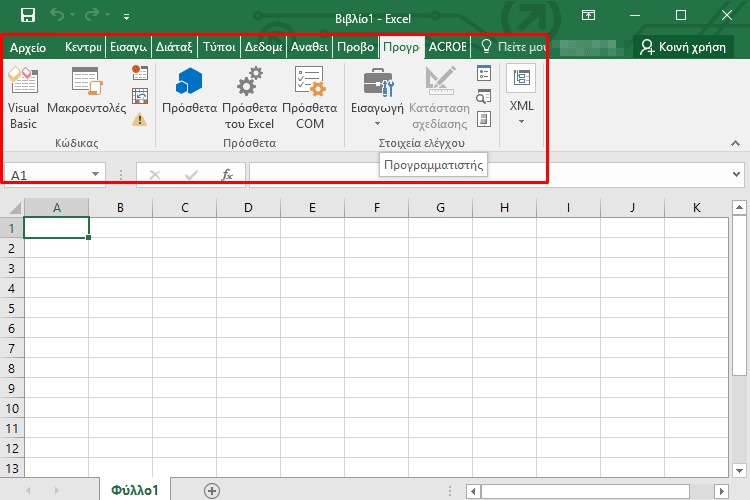The height and width of the screenshot is (500, 750).
Task: Switch to the Αναθεώρηση review tab
Action: click(x=309, y=47)
